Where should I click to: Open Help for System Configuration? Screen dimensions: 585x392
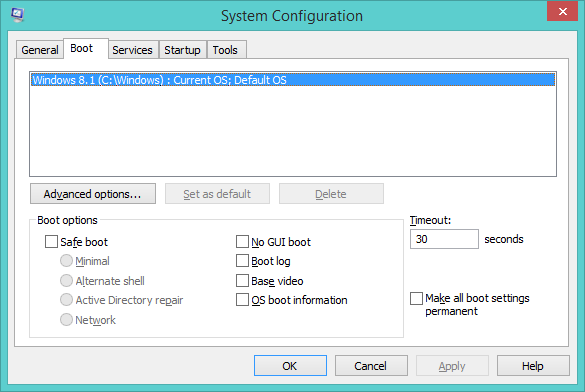coord(533,366)
